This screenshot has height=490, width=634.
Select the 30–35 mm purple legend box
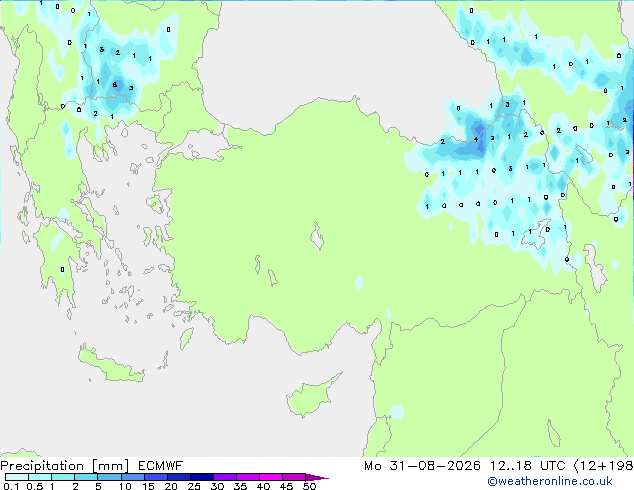pos(225,477)
